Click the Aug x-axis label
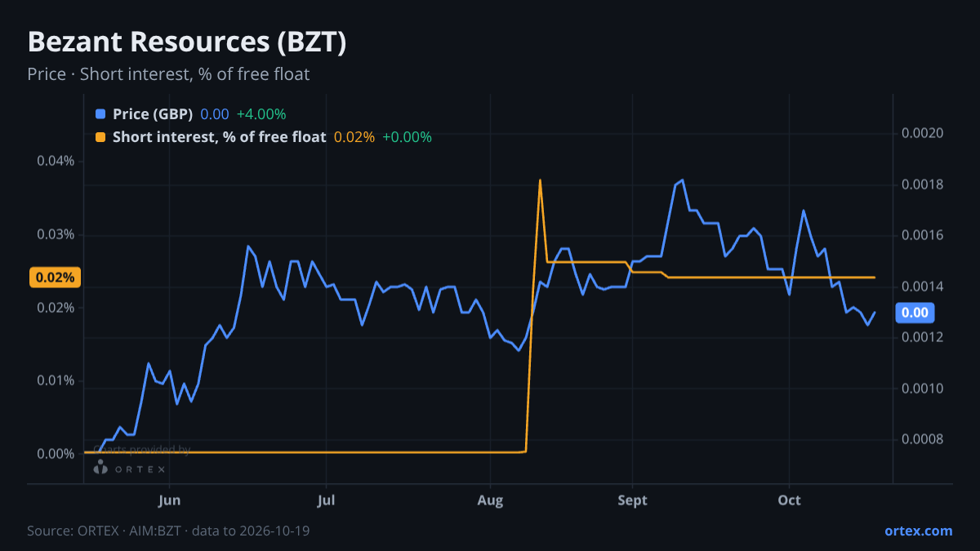This screenshot has width=980, height=551. [490, 500]
